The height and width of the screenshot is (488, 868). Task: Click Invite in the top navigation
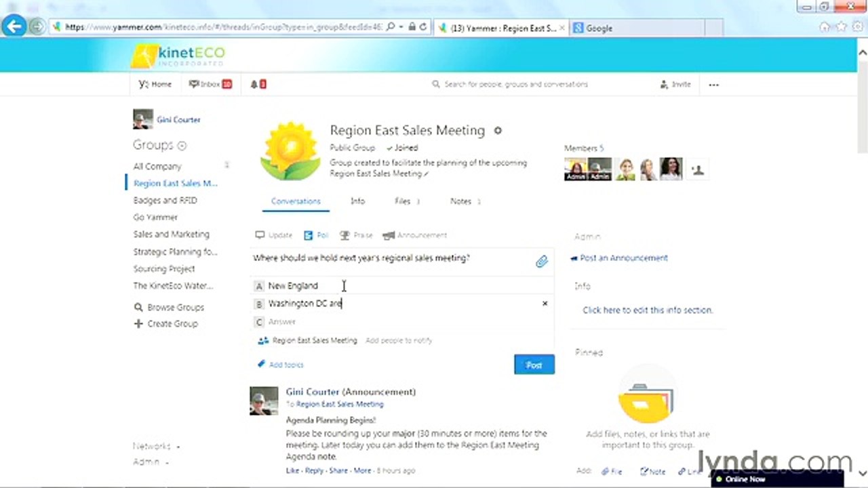pos(675,85)
